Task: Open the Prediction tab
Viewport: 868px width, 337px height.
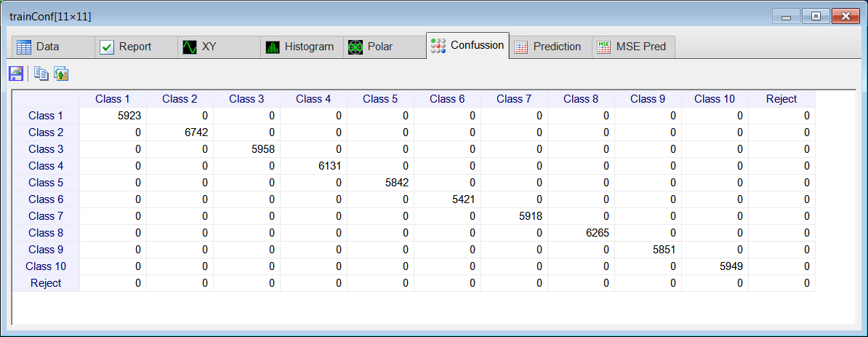Action: pyautogui.click(x=550, y=47)
